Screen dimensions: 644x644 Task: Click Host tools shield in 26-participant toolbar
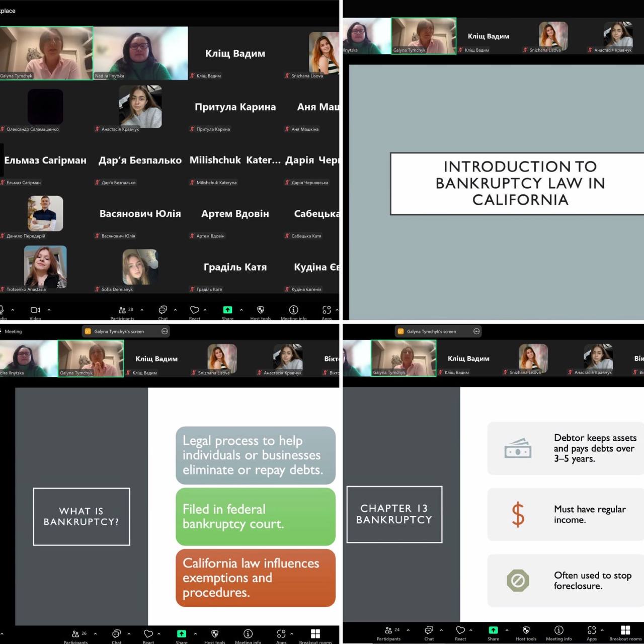[215, 634]
